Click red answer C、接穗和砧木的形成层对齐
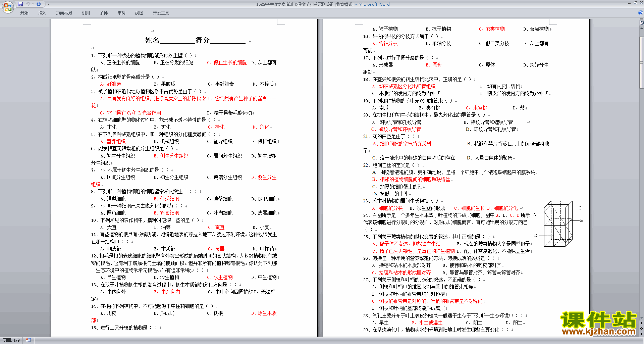 [x=401, y=273]
